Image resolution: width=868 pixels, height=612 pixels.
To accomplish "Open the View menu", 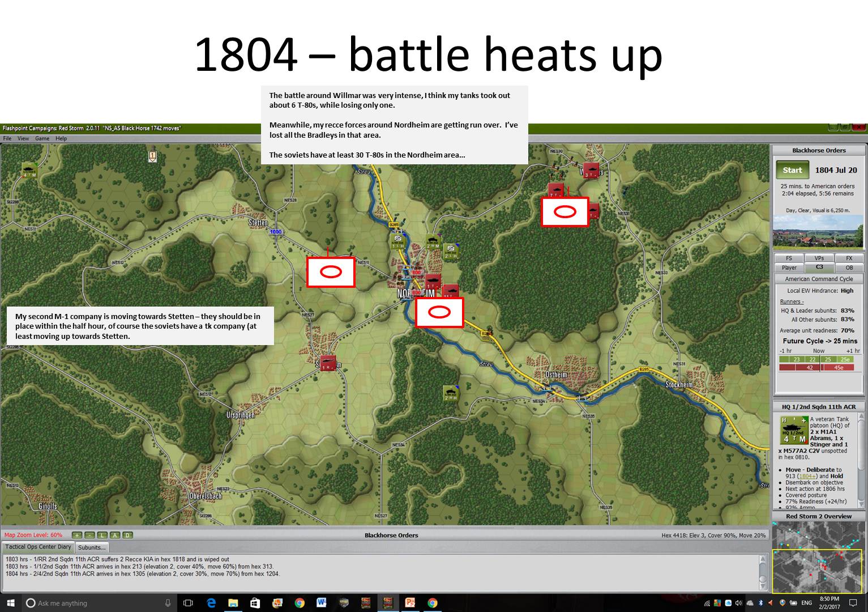I will click(x=23, y=138).
